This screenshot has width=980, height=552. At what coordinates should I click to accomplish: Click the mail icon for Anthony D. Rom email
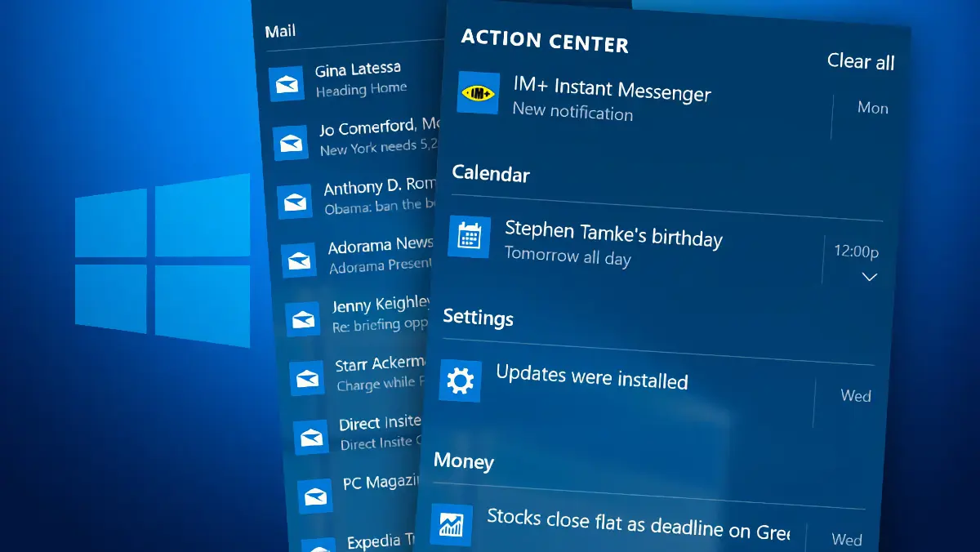(294, 201)
